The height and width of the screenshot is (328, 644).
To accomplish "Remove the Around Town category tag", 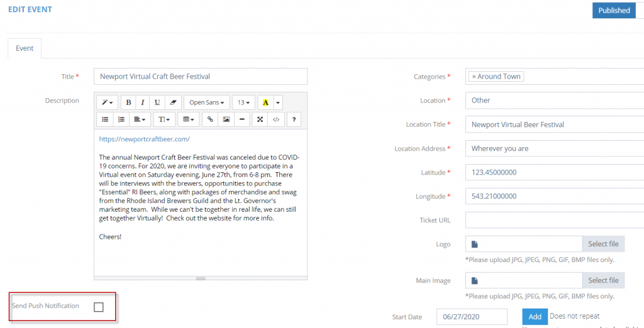I will (474, 77).
